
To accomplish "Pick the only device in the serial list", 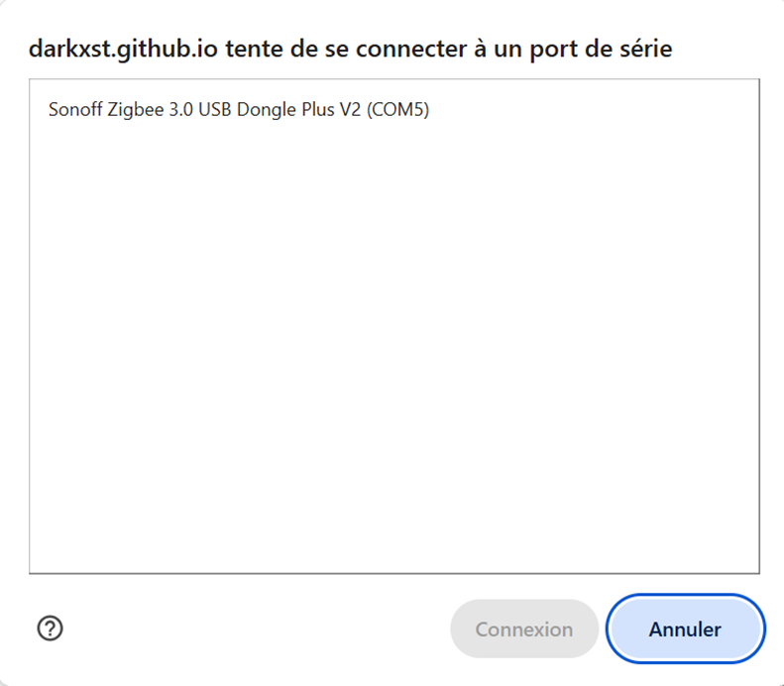I will click(x=394, y=109).
